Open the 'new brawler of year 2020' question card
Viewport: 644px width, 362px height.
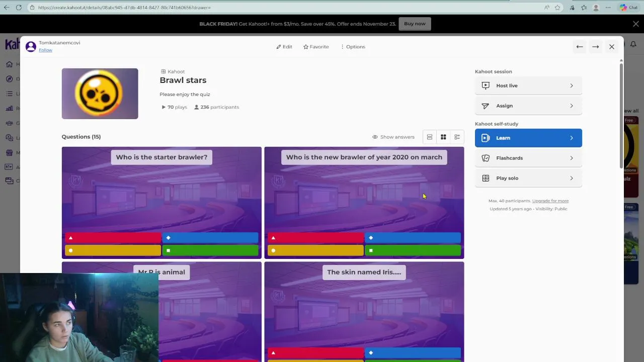click(x=364, y=203)
